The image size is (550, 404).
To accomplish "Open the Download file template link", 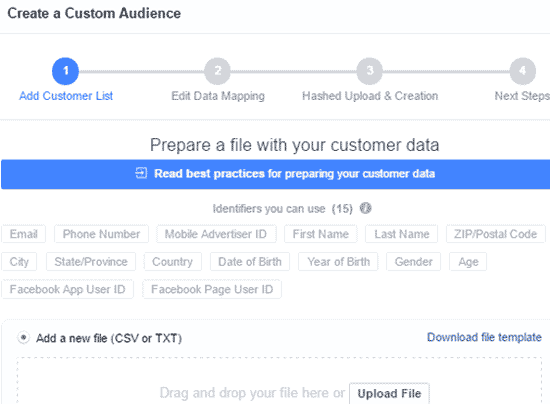I will pyautogui.click(x=484, y=337).
